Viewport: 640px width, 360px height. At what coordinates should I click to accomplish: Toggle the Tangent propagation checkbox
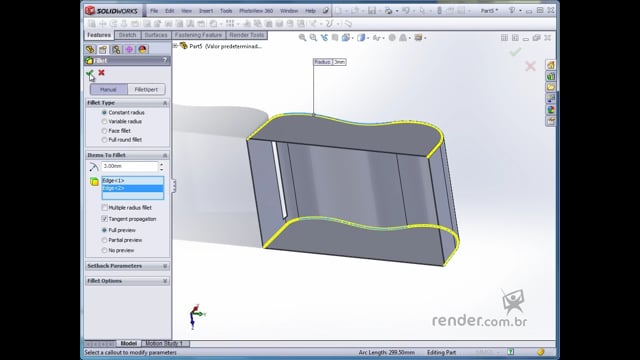point(104,219)
